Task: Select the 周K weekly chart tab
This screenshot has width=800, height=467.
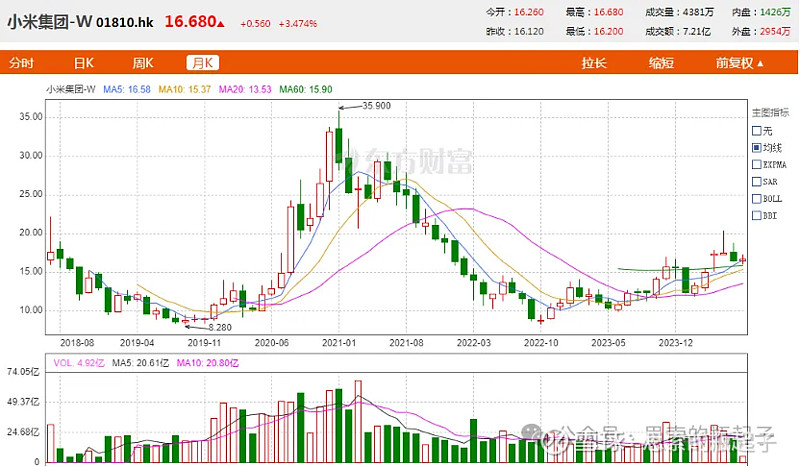Action: tap(143, 63)
